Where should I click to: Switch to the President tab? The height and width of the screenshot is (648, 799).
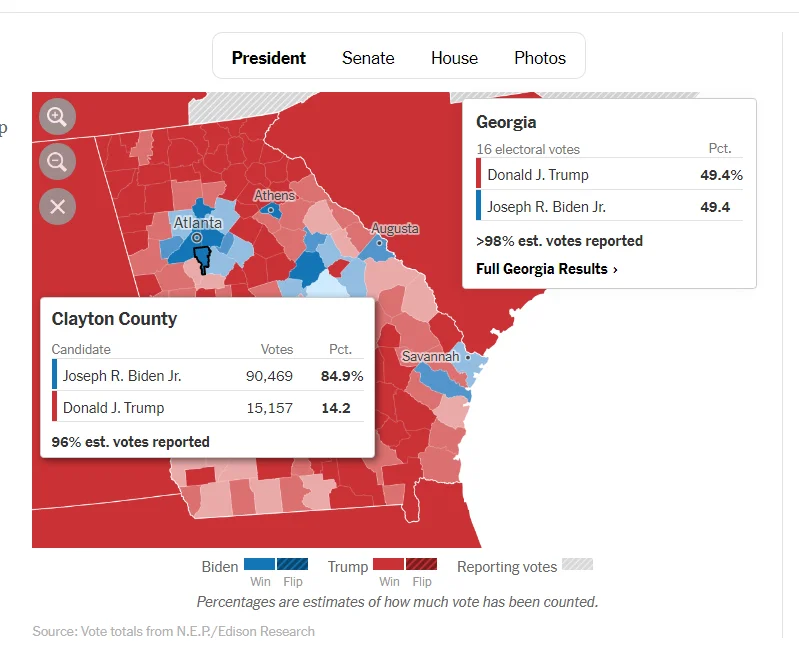[x=269, y=58]
